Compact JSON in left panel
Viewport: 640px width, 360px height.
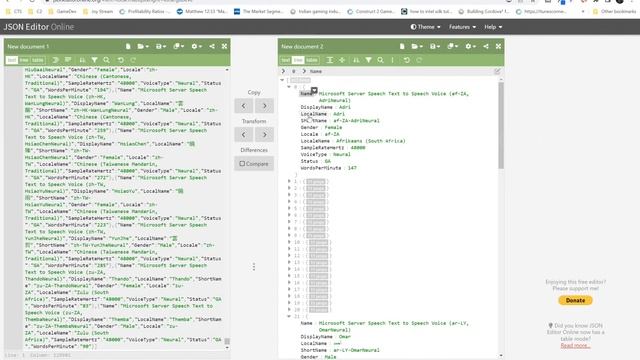pos(68,60)
